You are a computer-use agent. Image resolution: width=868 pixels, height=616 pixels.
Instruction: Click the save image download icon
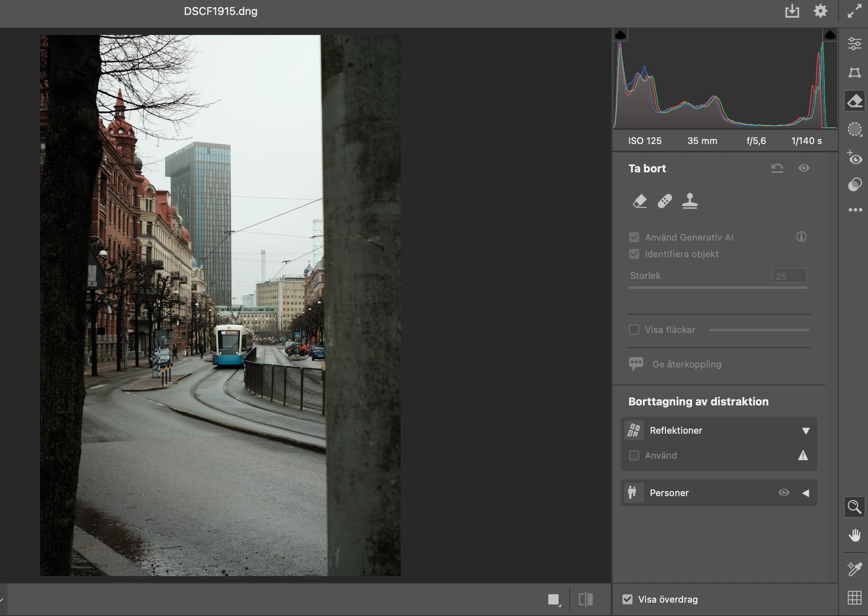click(792, 11)
